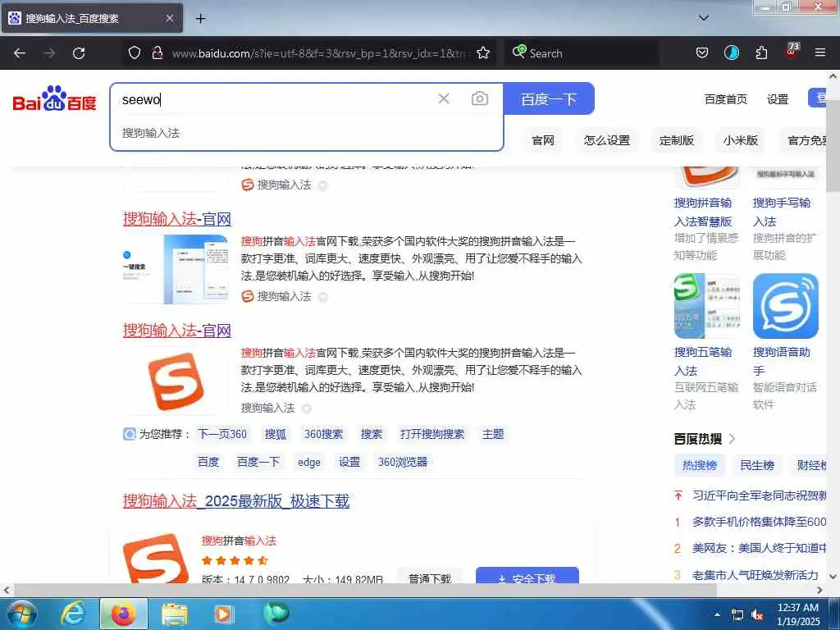Click the camera image-search icon
840x630 pixels.
(479, 98)
